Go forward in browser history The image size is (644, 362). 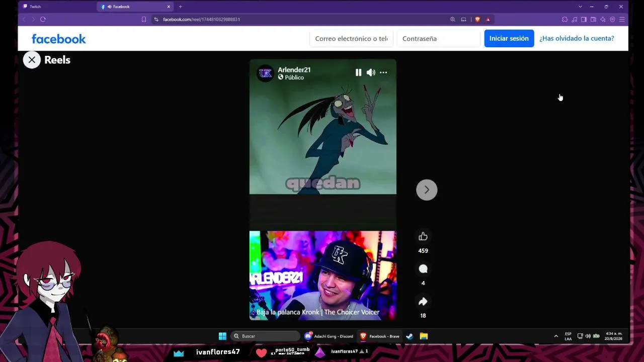33,19
